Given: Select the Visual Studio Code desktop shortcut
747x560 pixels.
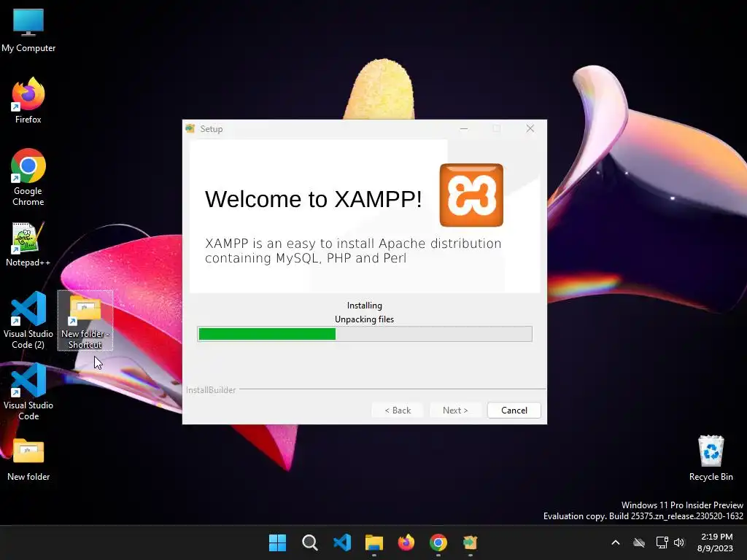Looking at the screenshot, I should 28,392.
